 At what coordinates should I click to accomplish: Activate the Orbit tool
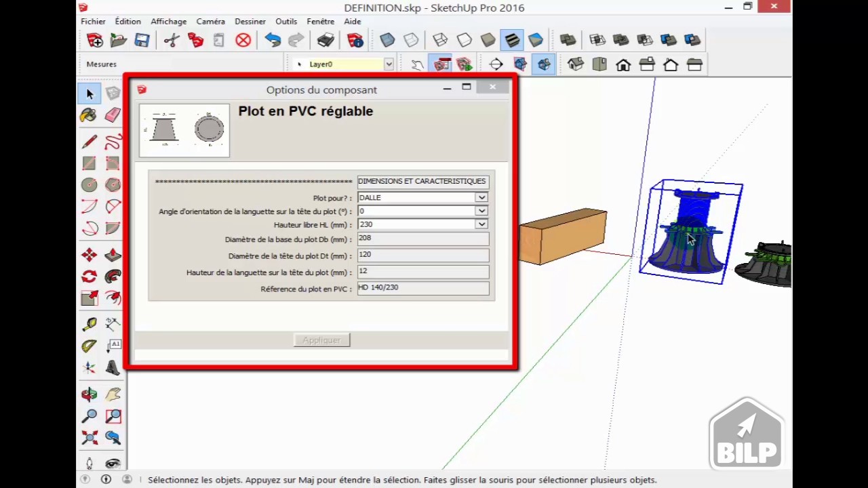(89, 394)
